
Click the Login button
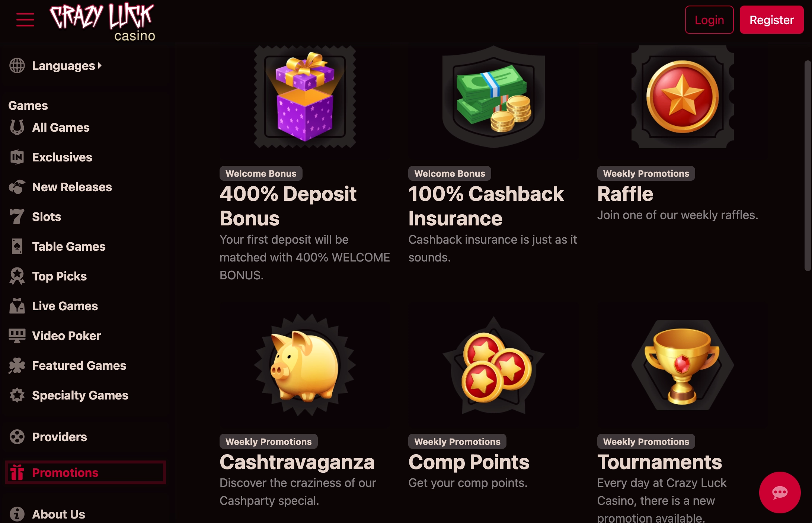tap(709, 20)
